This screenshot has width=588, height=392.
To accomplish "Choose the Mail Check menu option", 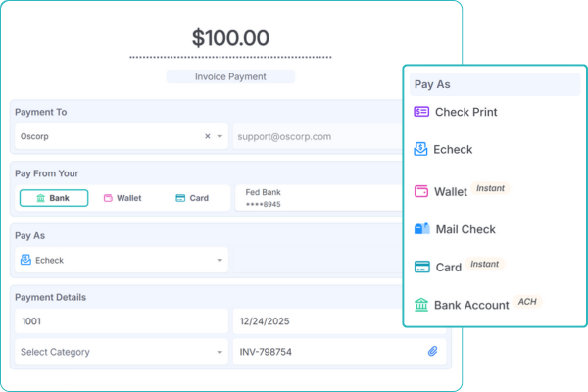I will 465,229.
